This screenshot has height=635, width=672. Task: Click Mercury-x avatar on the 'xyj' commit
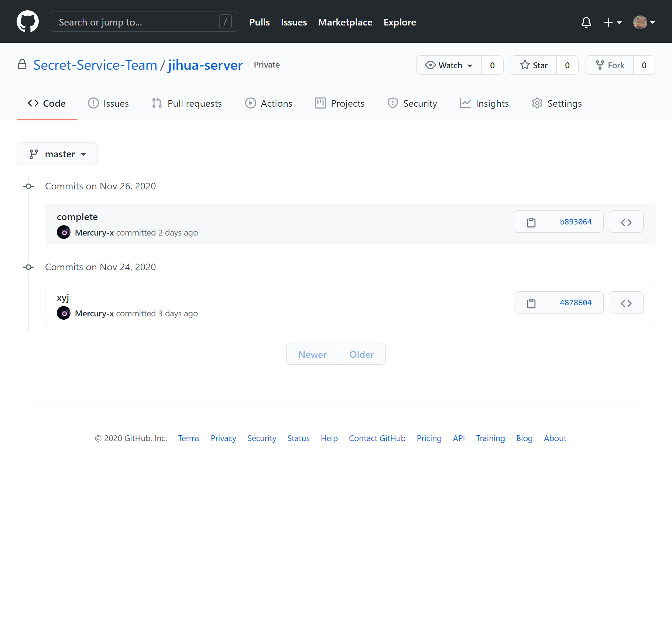pos(64,313)
